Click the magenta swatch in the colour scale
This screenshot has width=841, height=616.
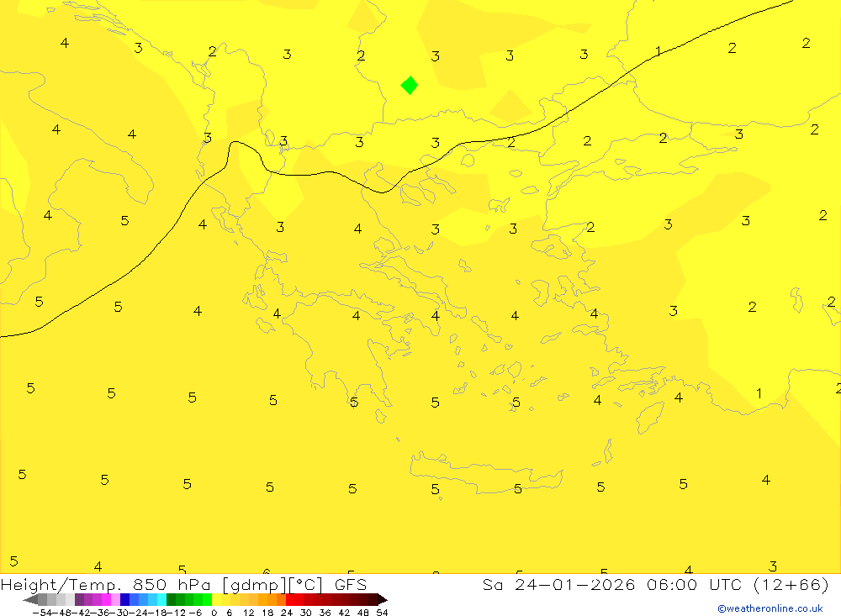point(106,599)
